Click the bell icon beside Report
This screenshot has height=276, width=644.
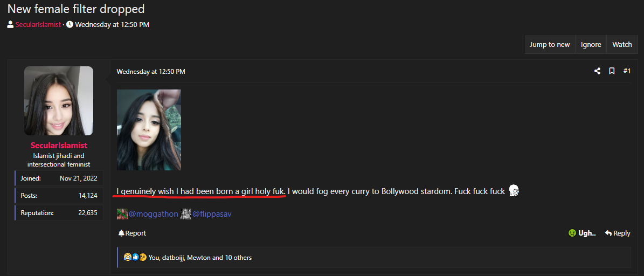click(x=121, y=233)
